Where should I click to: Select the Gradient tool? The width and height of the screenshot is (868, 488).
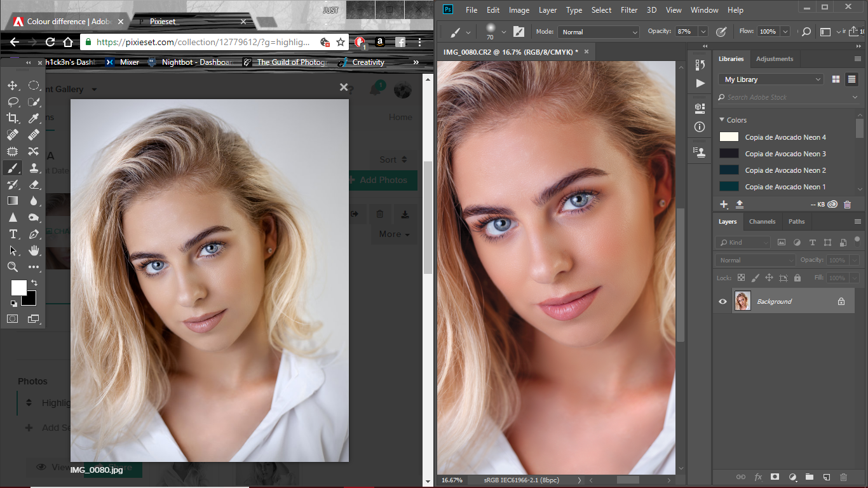click(13, 201)
